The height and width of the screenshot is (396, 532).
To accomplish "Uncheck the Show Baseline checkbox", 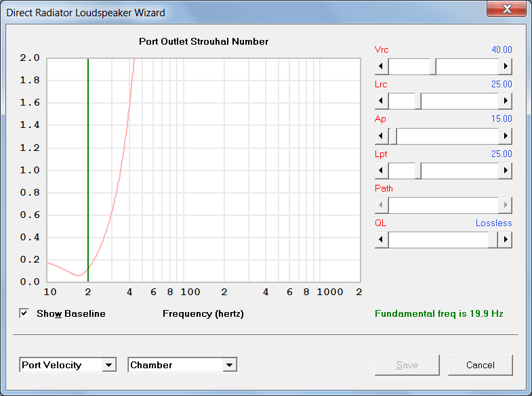I will tap(24, 313).
